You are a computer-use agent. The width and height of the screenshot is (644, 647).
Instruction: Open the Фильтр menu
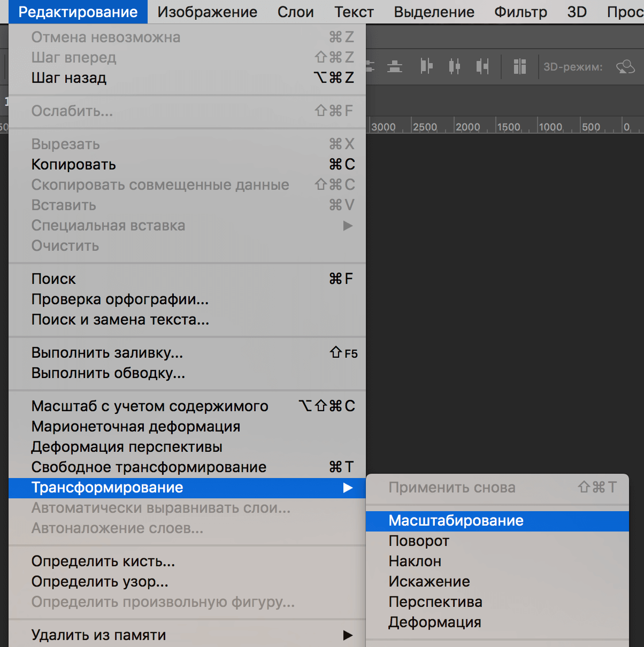tap(520, 12)
